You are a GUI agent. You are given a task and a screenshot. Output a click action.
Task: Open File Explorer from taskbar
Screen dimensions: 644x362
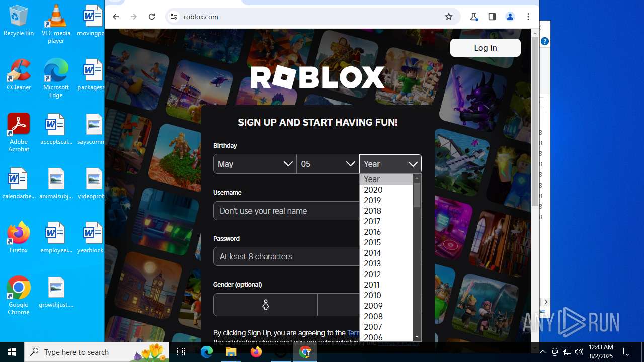coord(231,352)
